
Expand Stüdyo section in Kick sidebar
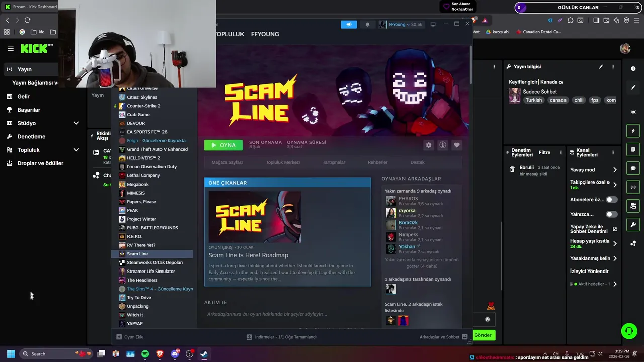tap(76, 123)
